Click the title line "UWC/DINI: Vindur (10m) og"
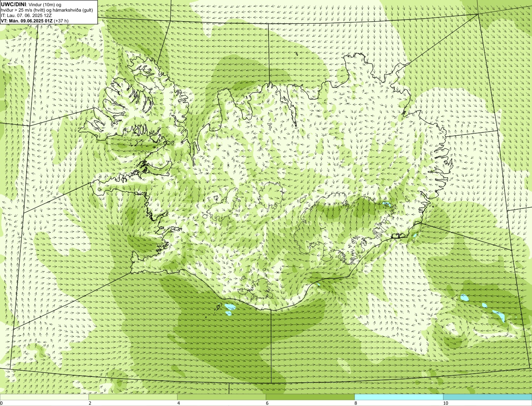The image size is (532, 406). pos(31,5)
